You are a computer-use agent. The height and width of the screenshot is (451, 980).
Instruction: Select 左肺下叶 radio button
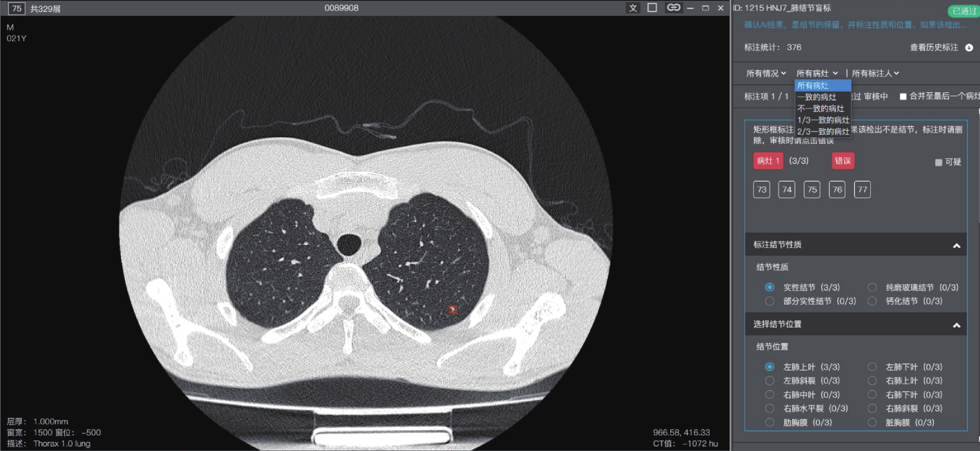tap(872, 367)
